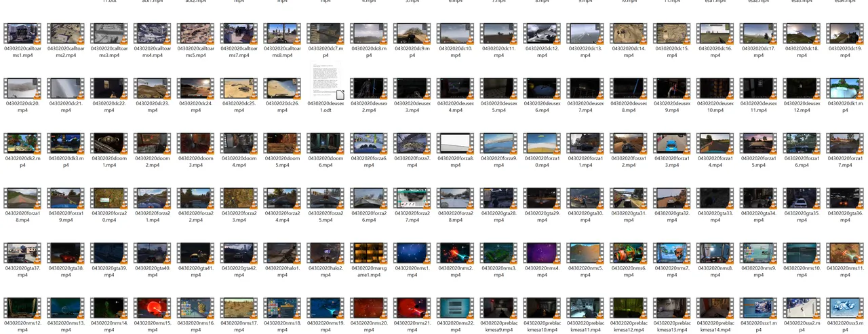Image resolution: width=868 pixels, height=334 pixels.
Task: Select the 04302020nms22.mp4 video thumbnail
Action: (456, 308)
